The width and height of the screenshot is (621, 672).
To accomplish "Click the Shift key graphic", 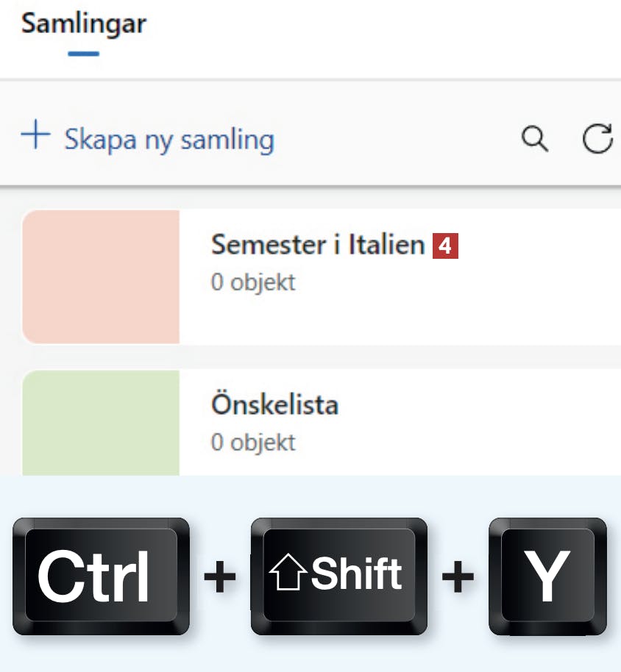I will pyautogui.click(x=339, y=576).
